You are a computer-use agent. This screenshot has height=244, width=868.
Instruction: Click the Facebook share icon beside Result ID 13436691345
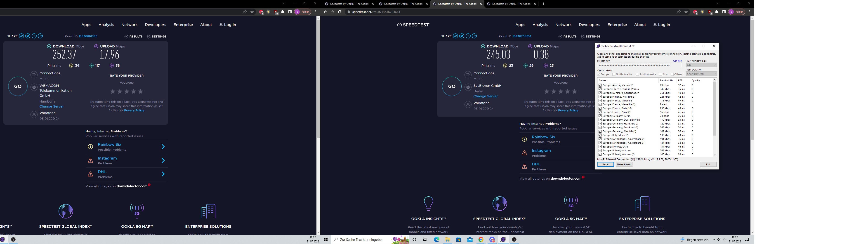34,36
